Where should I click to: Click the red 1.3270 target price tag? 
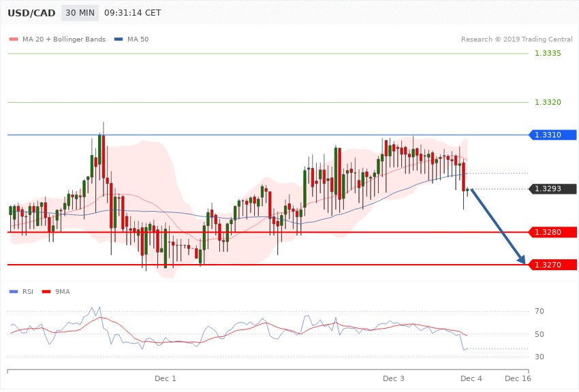click(x=552, y=265)
